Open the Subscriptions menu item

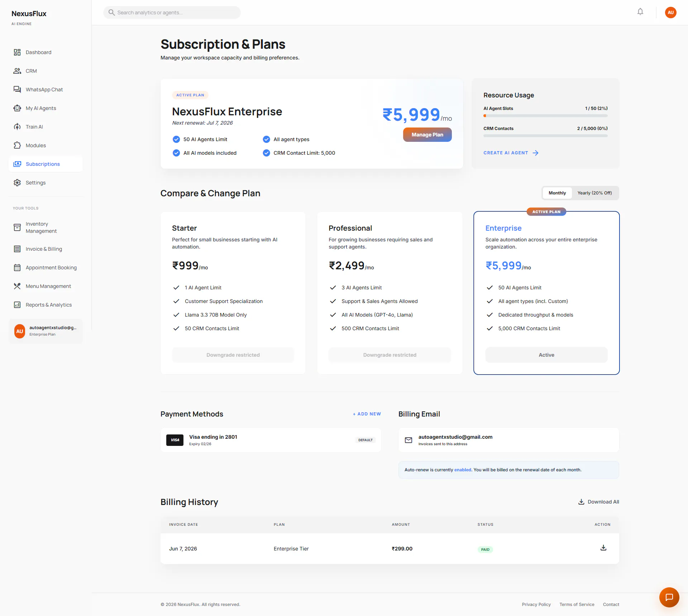tap(46, 164)
